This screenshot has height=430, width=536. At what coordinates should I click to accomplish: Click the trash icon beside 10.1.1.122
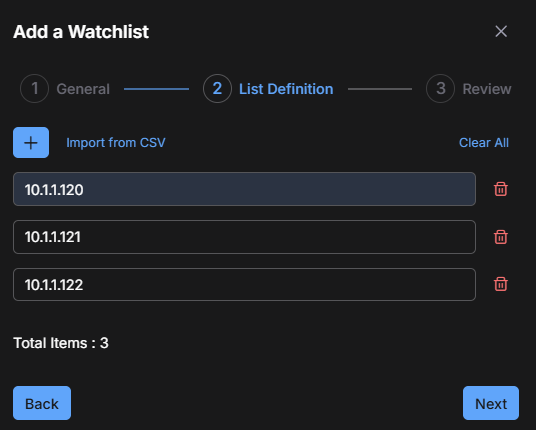click(x=501, y=284)
